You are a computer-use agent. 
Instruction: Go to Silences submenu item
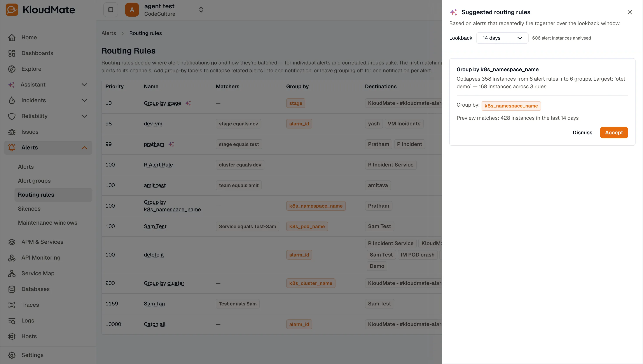[x=29, y=209]
